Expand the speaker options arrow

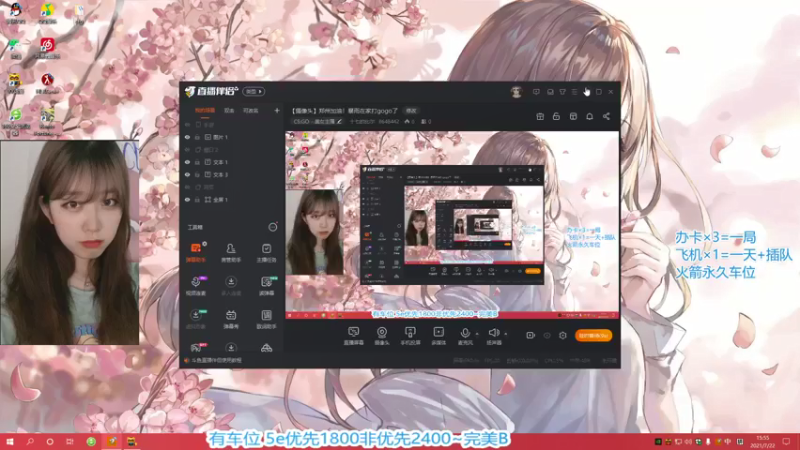point(506,334)
